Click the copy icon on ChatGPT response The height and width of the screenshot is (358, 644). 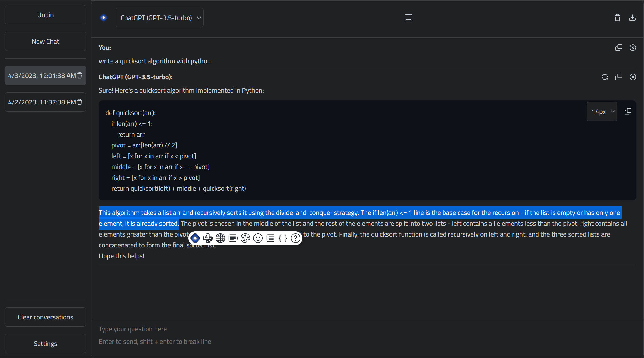619,77
